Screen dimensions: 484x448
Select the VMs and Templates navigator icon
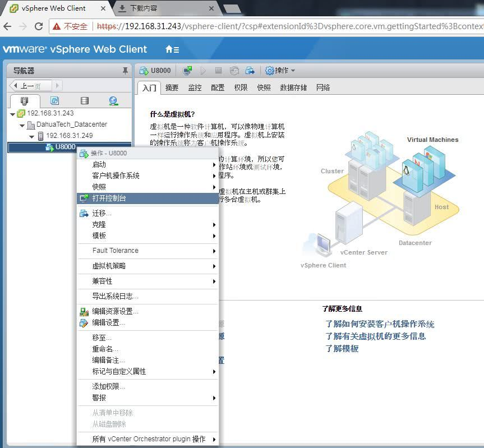(54, 101)
